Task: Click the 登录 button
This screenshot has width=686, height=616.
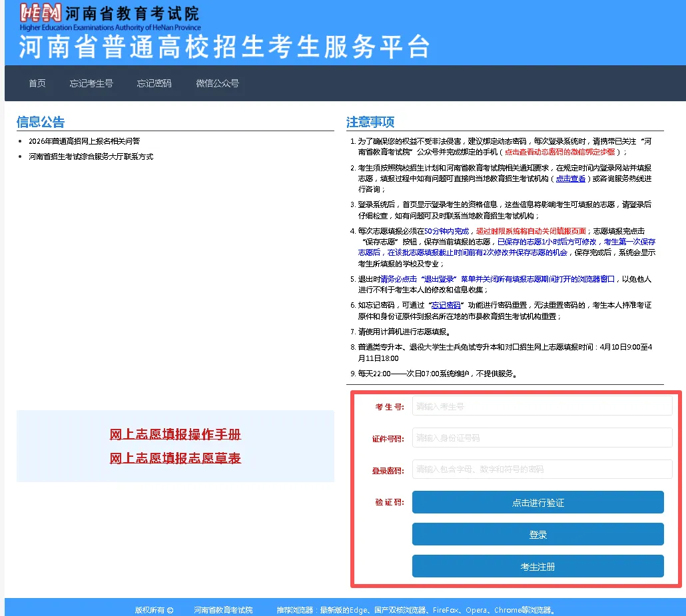Action: click(537, 534)
